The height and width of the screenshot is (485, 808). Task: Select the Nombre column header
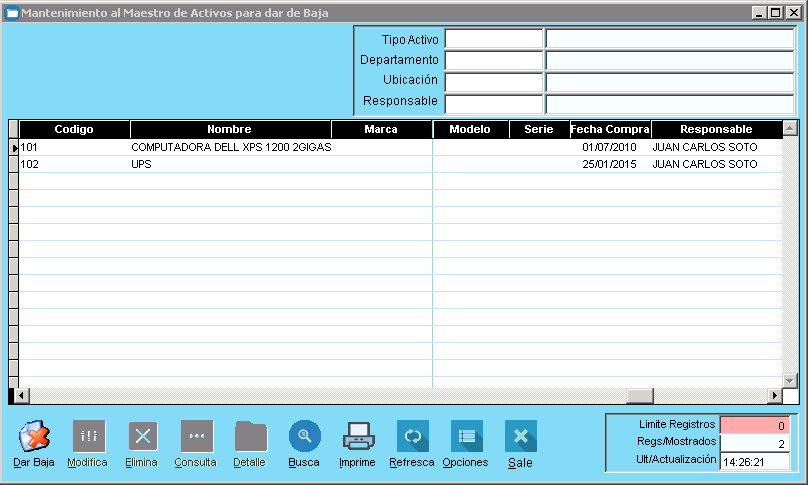tap(229, 129)
